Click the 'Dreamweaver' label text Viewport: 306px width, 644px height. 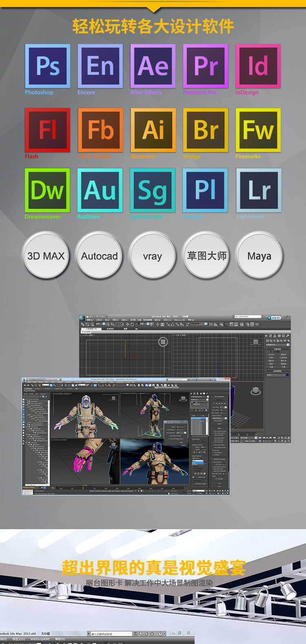coord(42,217)
